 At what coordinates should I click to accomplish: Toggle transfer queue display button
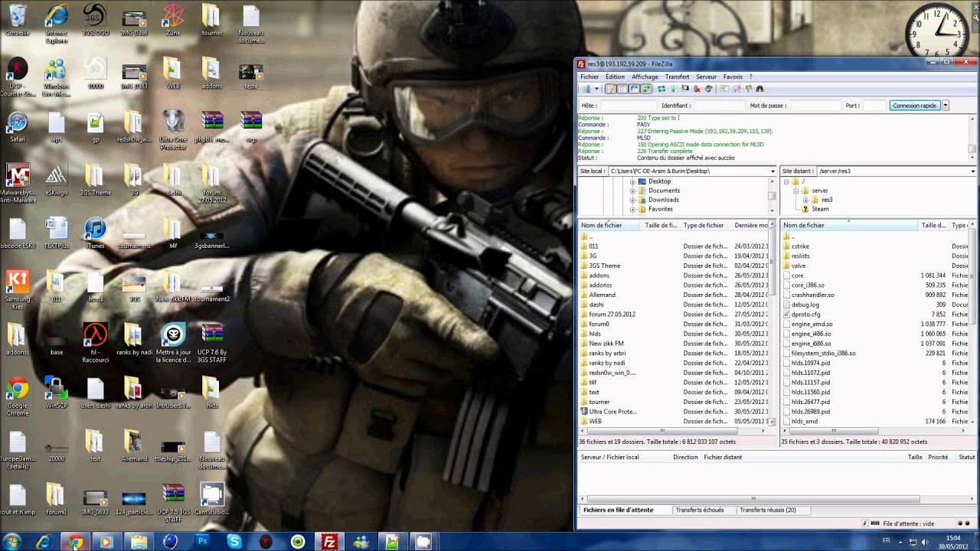(x=646, y=89)
